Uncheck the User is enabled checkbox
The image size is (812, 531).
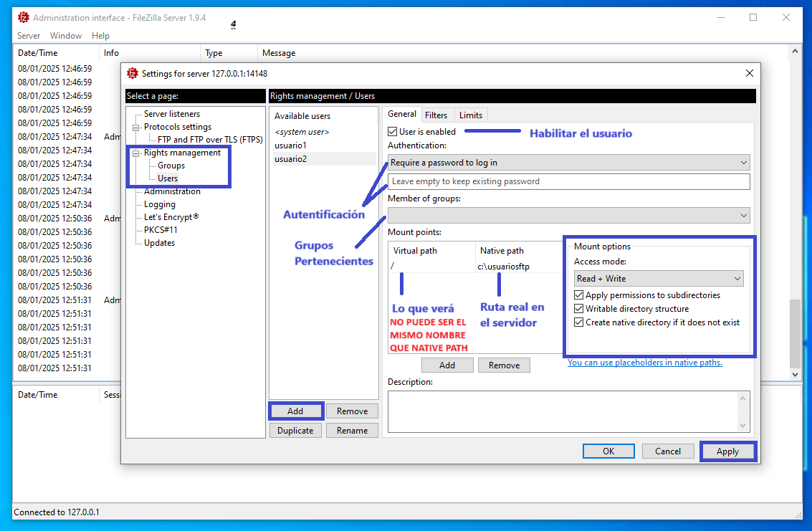393,132
